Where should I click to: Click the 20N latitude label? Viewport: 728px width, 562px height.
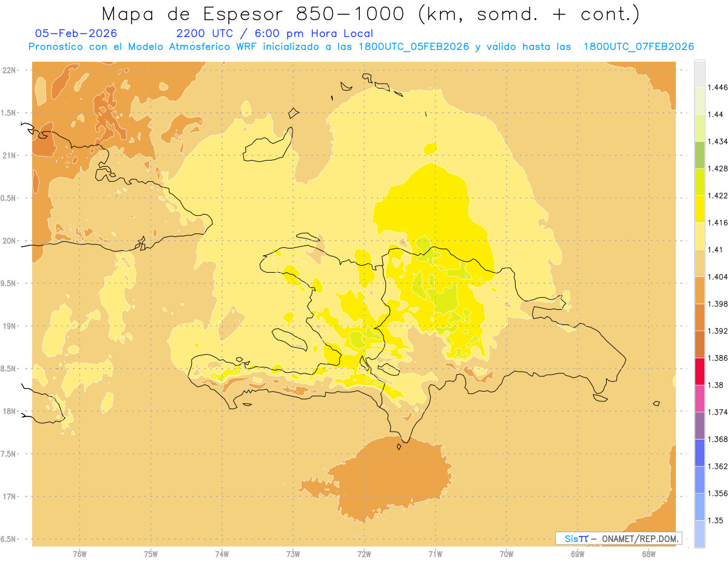coord(10,241)
